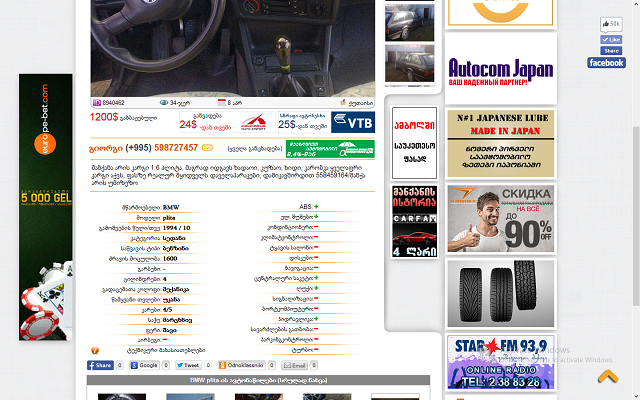Click the Tweet button

coord(188,365)
